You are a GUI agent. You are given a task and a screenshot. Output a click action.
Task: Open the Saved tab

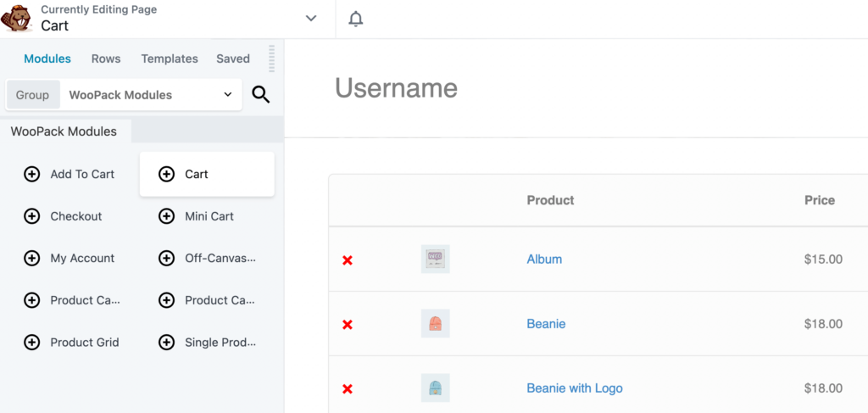click(232, 59)
